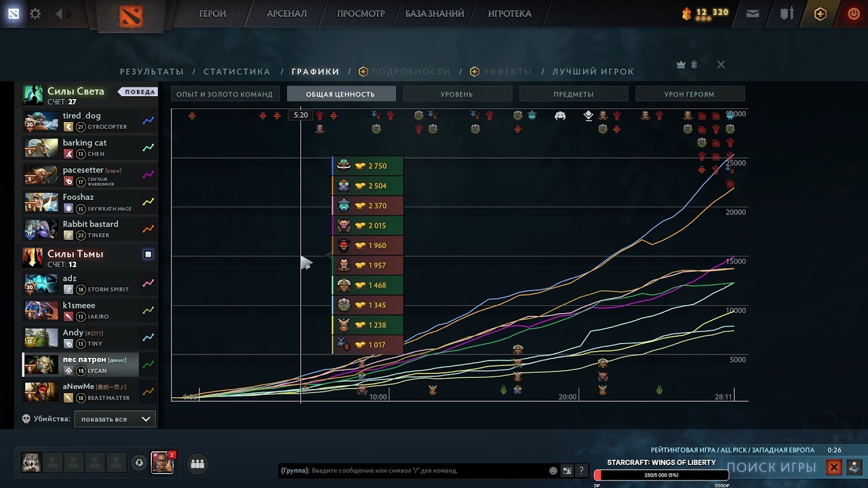Toggle graph line for Andy
The width and height of the screenshot is (868, 488).
click(x=148, y=338)
